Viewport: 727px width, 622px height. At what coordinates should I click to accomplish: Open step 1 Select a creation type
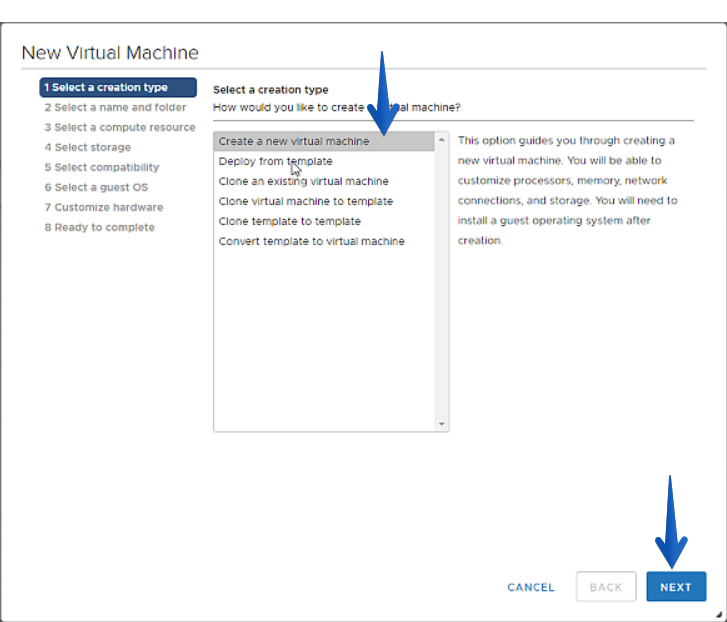(118, 87)
